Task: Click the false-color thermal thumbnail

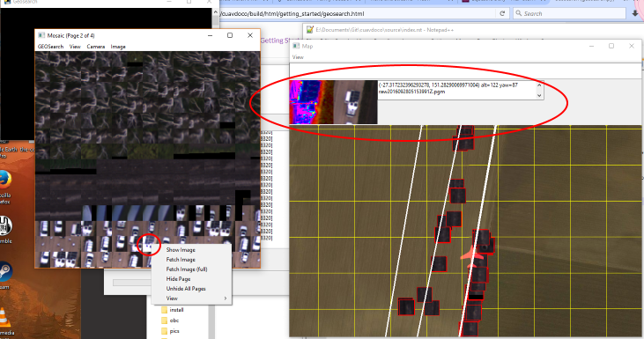Action: [312, 102]
